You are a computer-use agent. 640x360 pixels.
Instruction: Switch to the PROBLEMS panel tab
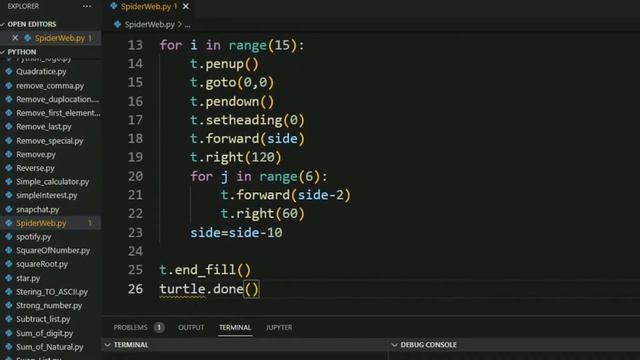pos(131,327)
